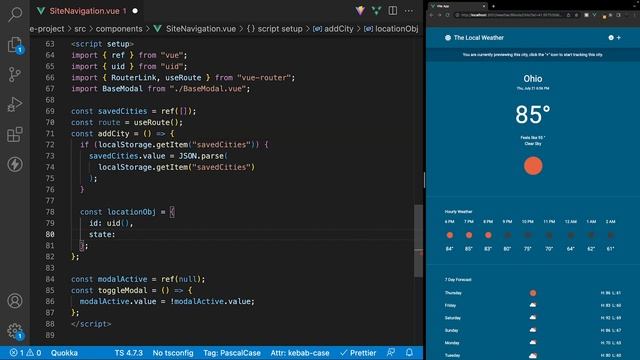Open the script setup breadcrumb
This screenshot has width=640, height=360.
pyautogui.click(x=275, y=29)
